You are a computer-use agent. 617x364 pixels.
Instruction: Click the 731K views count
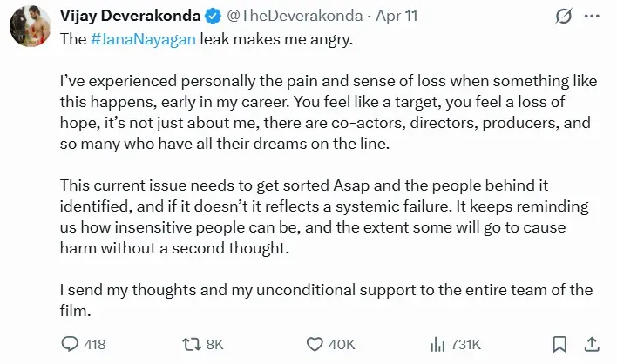tap(466, 345)
